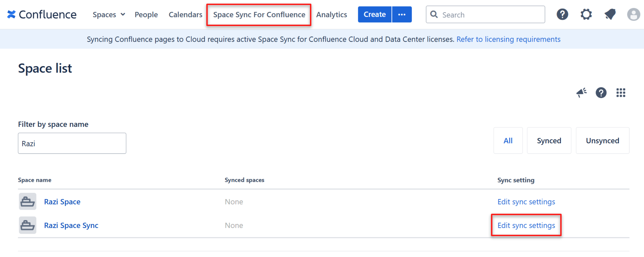
Task: Open the licensing requirements link
Action: pos(508,39)
